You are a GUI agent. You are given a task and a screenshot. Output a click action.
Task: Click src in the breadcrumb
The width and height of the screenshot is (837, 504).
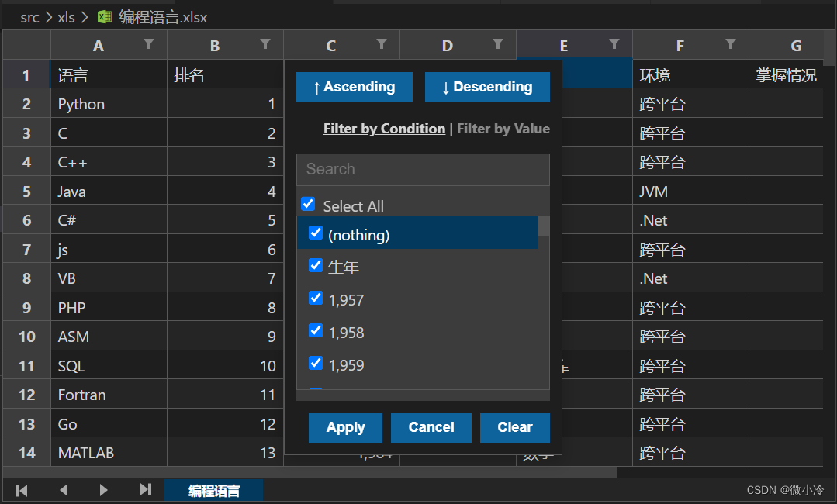[30, 18]
